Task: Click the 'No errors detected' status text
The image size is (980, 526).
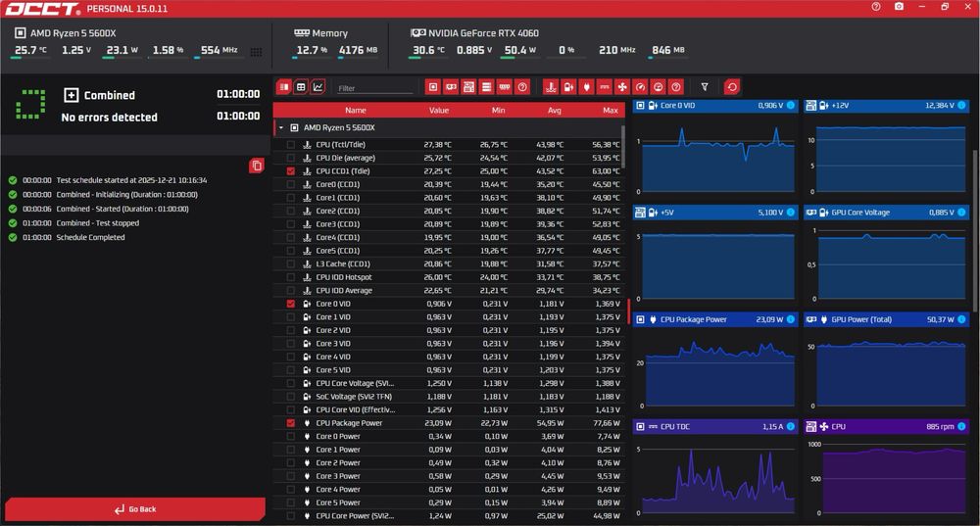Action: [x=110, y=118]
